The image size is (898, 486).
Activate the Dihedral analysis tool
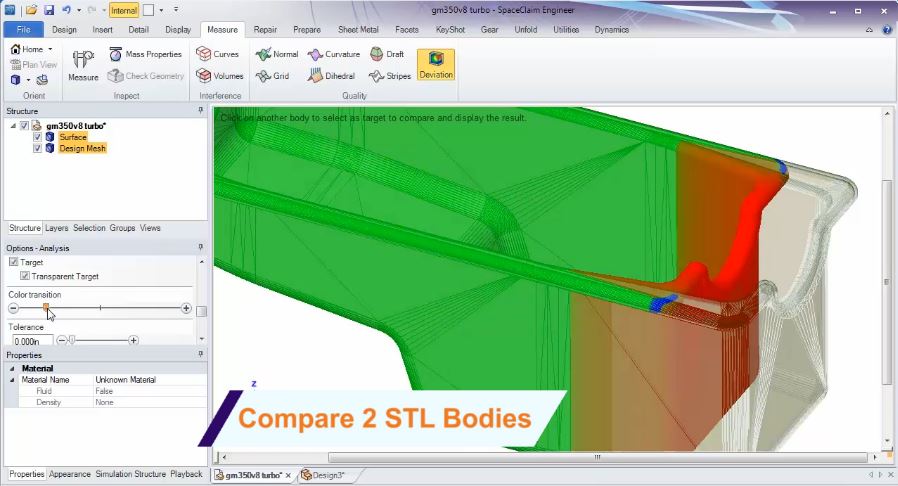pos(331,76)
